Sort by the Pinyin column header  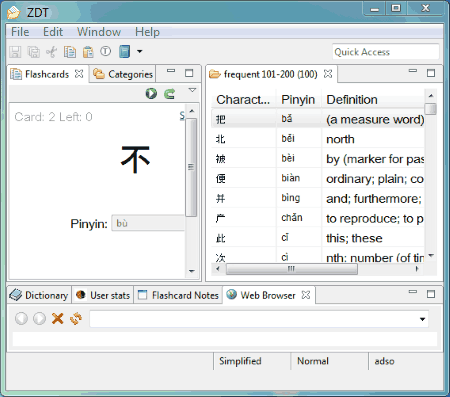point(298,100)
